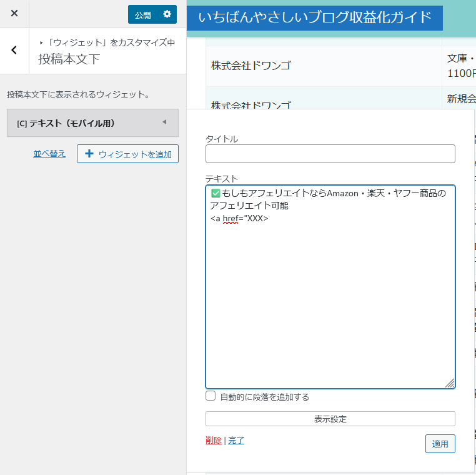Close the customizer with the X icon
476x475 pixels.
[14, 13]
